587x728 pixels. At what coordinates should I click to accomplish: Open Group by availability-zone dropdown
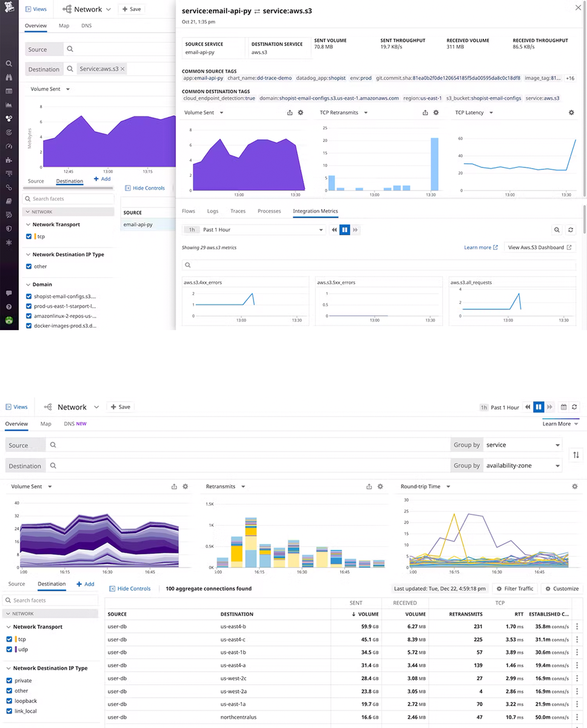523,466
